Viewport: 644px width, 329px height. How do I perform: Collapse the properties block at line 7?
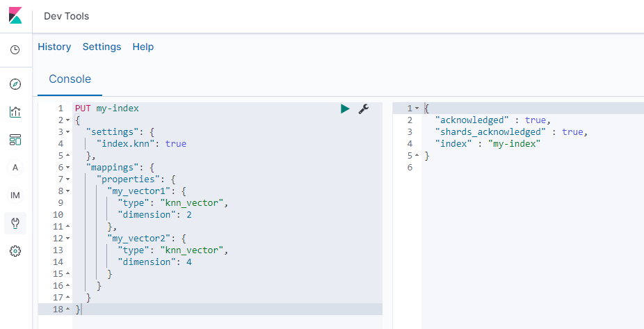(x=68, y=179)
